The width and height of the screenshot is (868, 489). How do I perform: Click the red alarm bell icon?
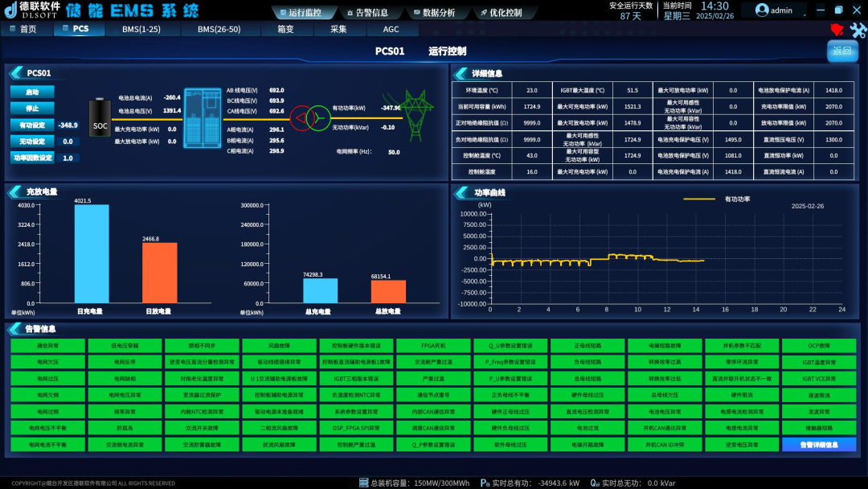837,30
